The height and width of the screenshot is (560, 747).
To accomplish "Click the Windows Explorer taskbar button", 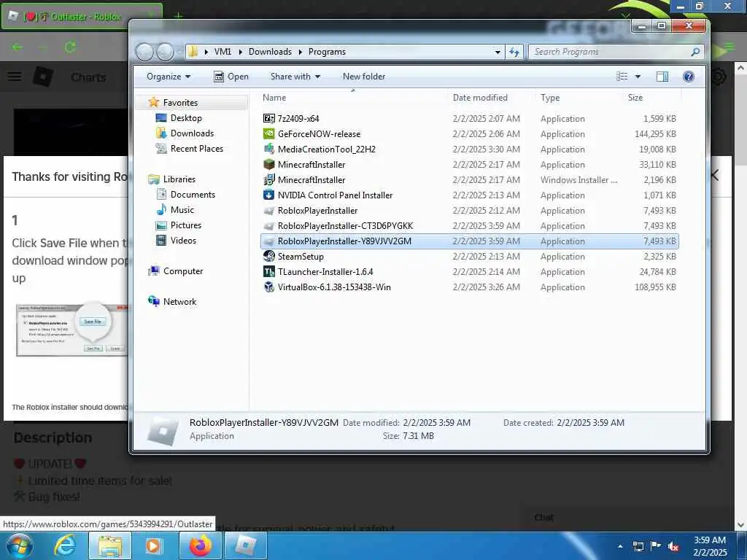I will (x=110, y=545).
